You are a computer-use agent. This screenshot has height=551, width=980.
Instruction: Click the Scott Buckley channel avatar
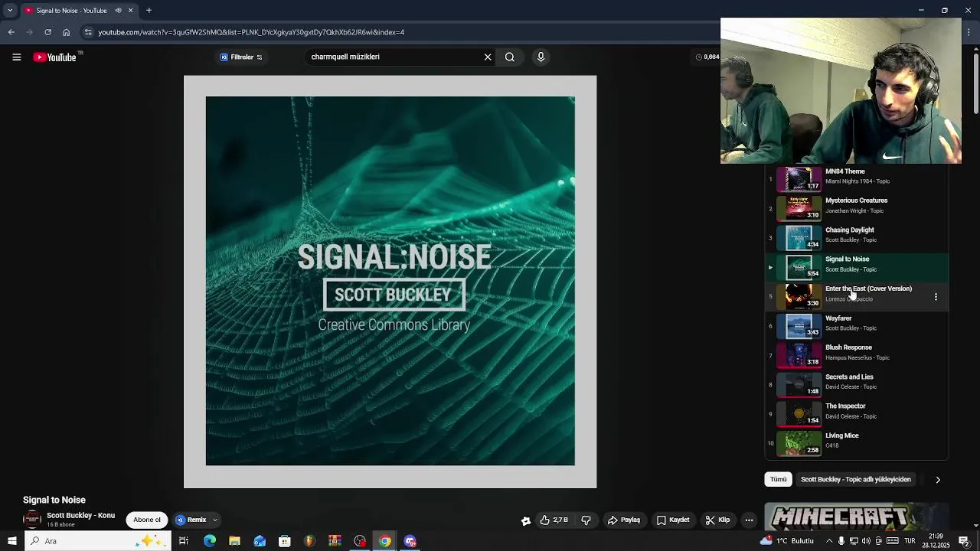pyautogui.click(x=32, y=520)
